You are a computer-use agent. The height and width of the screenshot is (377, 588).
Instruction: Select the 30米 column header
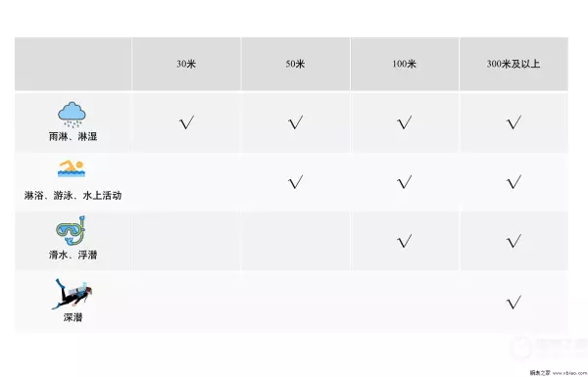coord(186,64)
